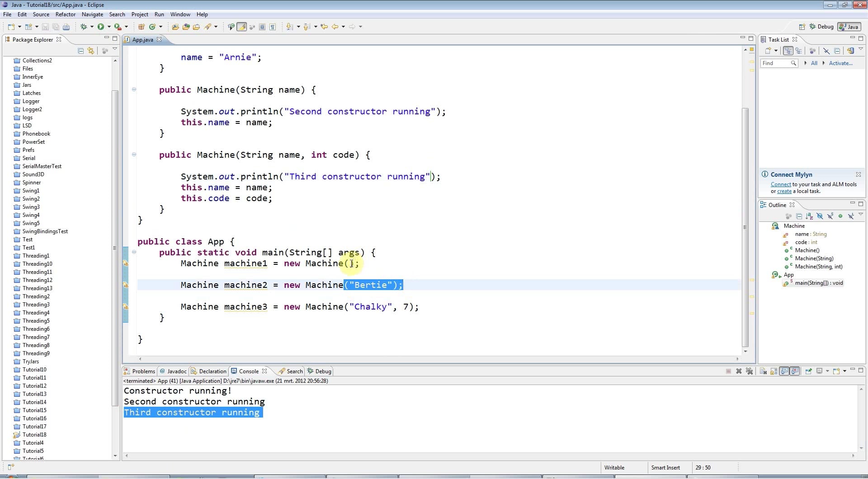This screenshot has height=479, width=868.
Task: Click the Last Edit Location icon
Action: pyautogui.click(x=324, y=27)
